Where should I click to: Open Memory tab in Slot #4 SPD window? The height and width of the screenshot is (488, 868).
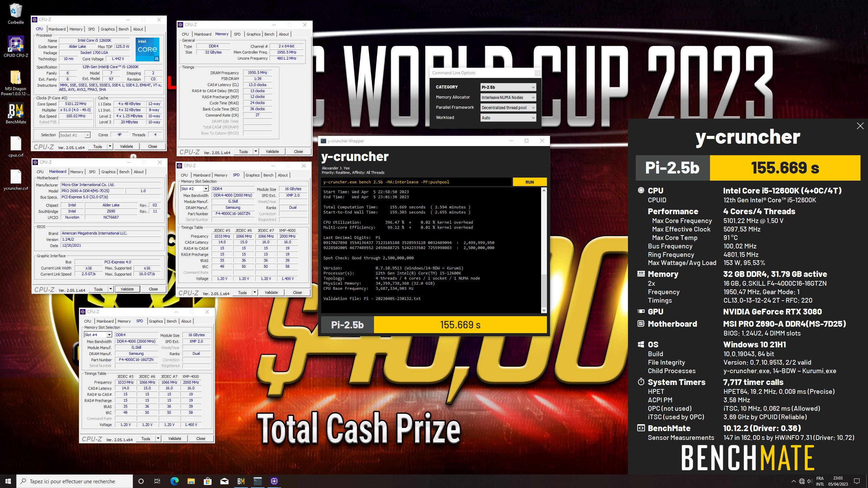pos(124,321)
